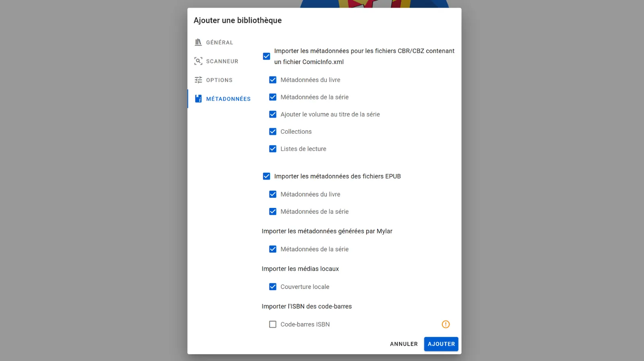Click the Scanneur scan icon
Image resolution: width=644 pixels, height=361 pixels.
(198, 61)
